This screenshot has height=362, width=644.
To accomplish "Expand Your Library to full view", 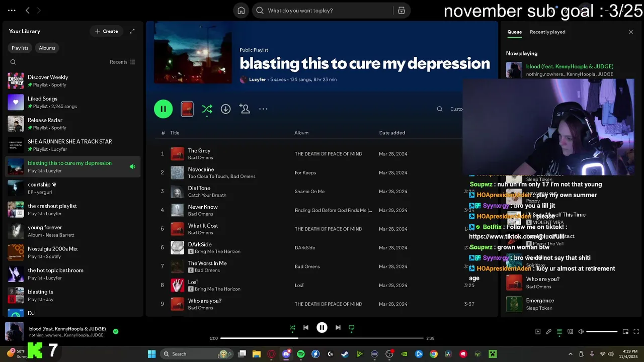I will click(132, 31).
